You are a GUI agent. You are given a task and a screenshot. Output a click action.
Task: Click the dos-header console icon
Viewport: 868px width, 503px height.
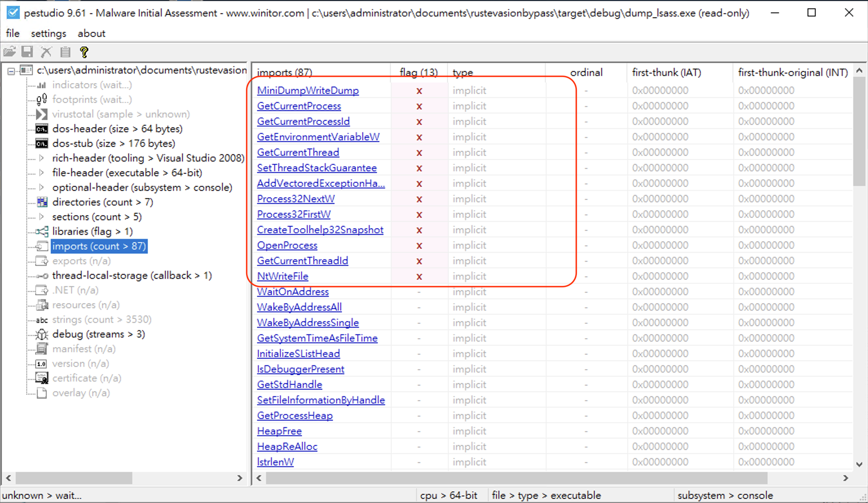42,129
